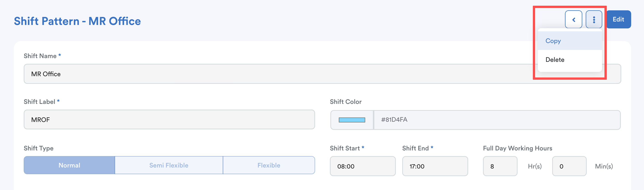
Task: Click the Shift Pattern - MR Office heading
Action: pos(77,21)
